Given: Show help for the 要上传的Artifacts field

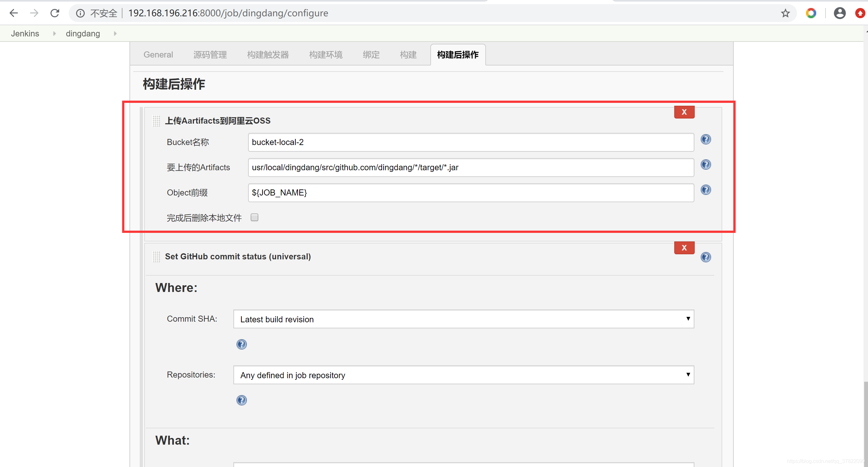Looking at the screenshot, I should point(706,165).
